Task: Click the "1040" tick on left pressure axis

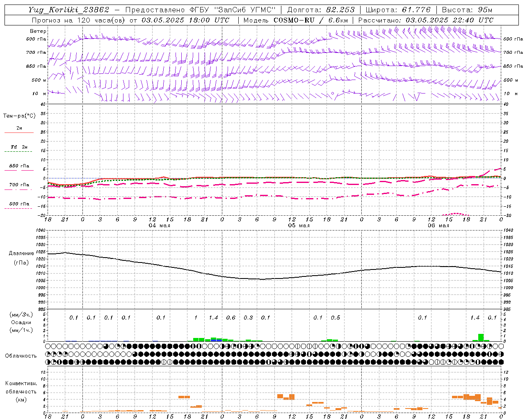Action: pos(40,231)
